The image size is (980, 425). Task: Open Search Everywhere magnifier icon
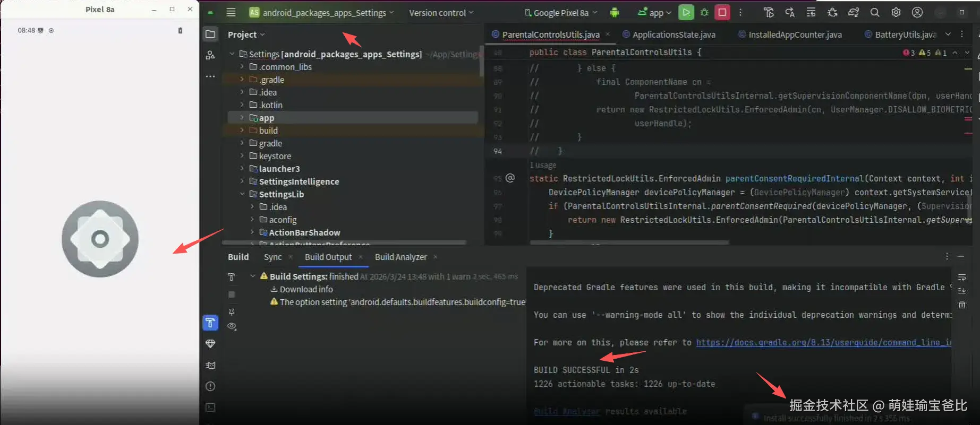click(x=875, y=13)
